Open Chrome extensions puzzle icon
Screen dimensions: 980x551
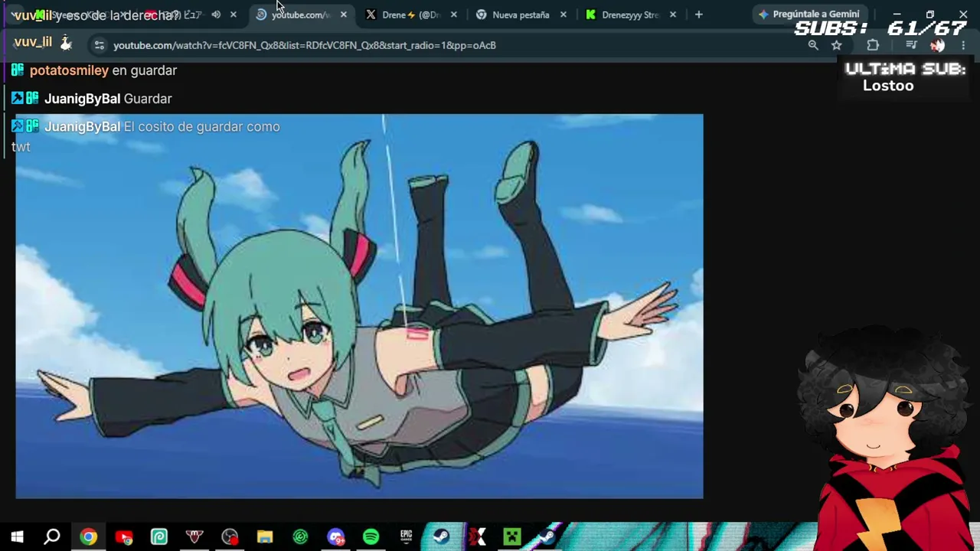(873, 45)
